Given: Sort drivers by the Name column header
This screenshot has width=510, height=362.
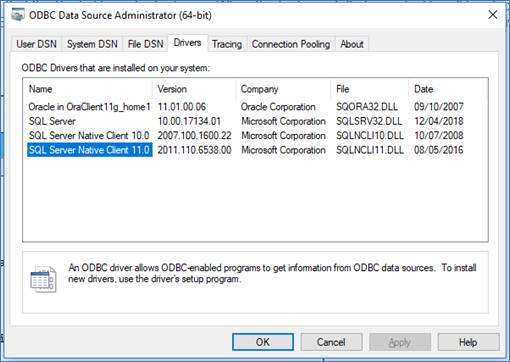Looking at the screenshot, I should point(88,89).
